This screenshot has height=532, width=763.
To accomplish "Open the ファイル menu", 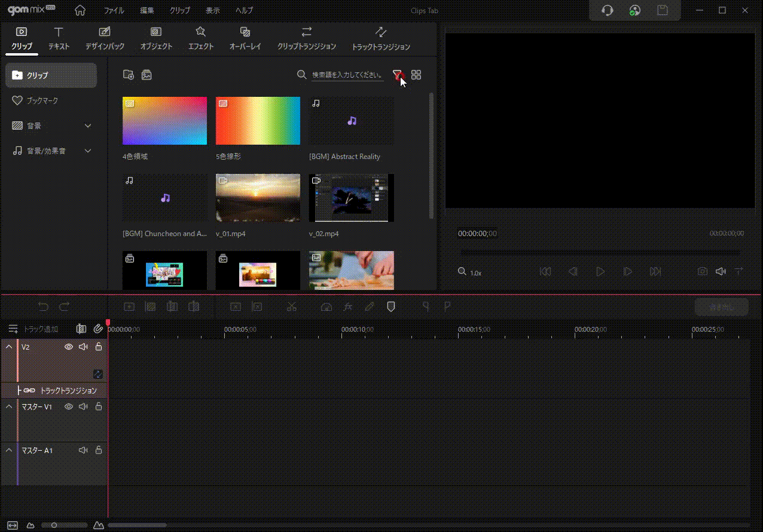I will (114, 11).
